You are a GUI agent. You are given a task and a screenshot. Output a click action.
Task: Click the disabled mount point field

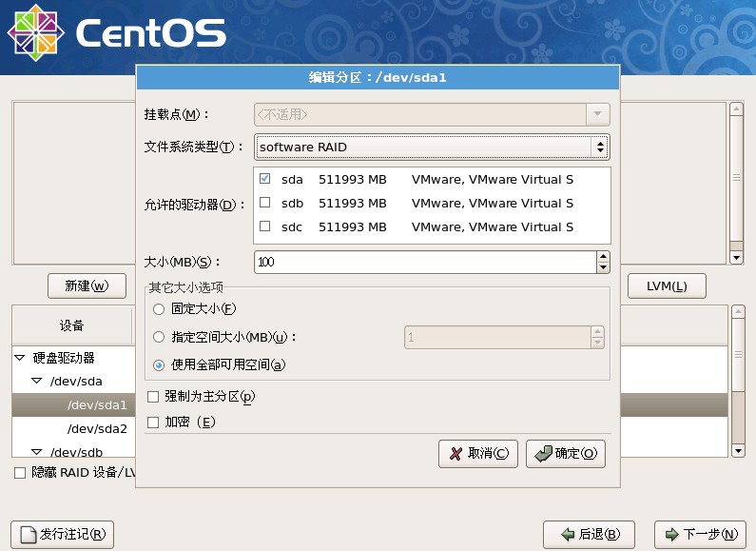(x=420, y=114)
